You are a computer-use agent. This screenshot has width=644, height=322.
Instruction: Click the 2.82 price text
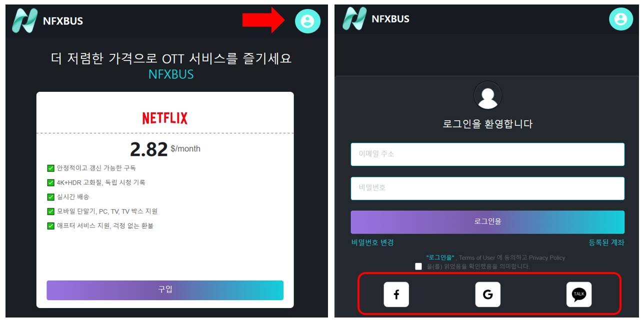[148, 149]
